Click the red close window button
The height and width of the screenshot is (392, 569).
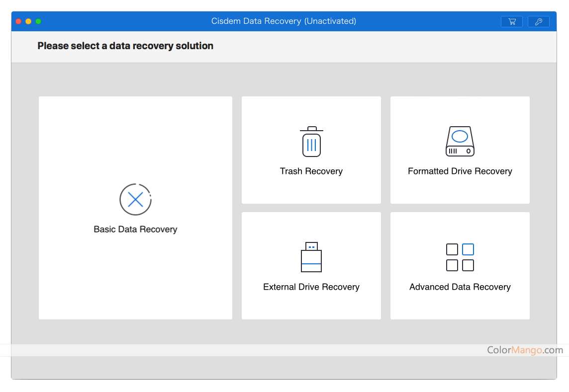[x=18, y=21]
